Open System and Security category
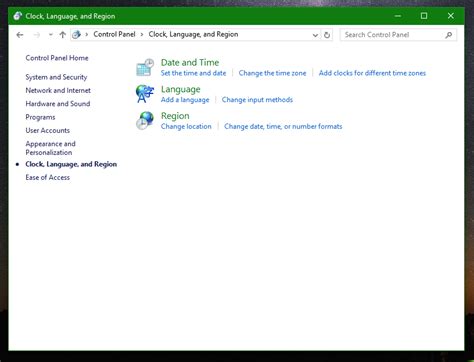Image resolution: width=474 pixels, height=362 pixels. pos(56,77)
